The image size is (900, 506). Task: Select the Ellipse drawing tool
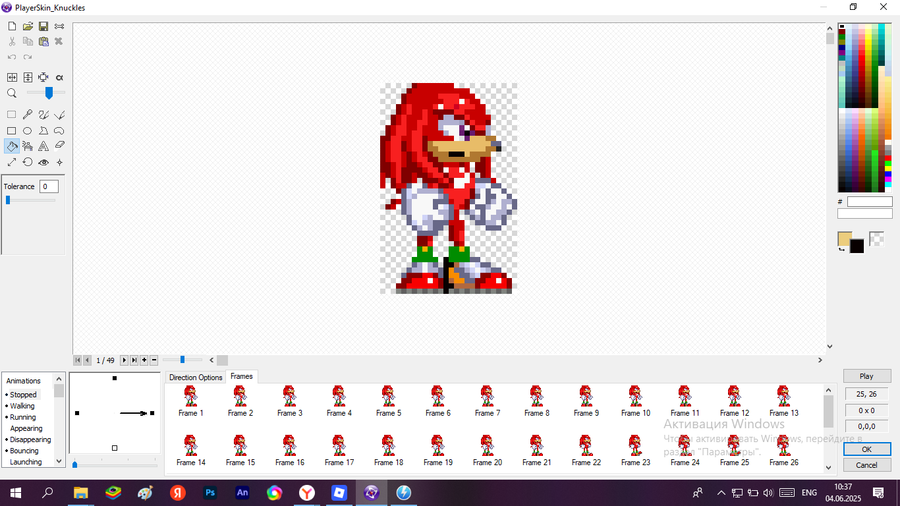[x=28, y=131]
